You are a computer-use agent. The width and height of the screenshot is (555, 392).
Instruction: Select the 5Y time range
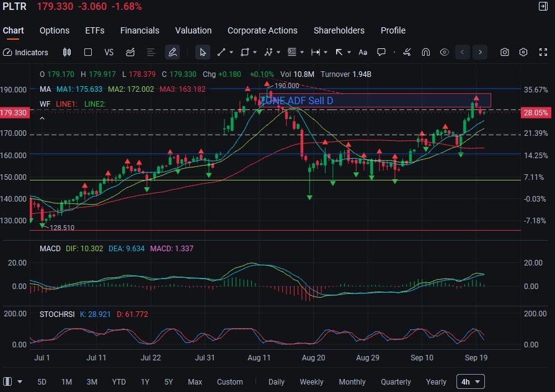169,381
